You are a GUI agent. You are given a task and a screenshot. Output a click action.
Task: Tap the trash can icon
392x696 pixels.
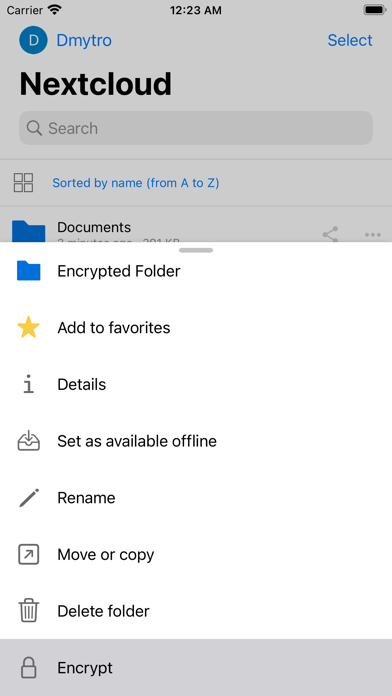click(29, 611)
